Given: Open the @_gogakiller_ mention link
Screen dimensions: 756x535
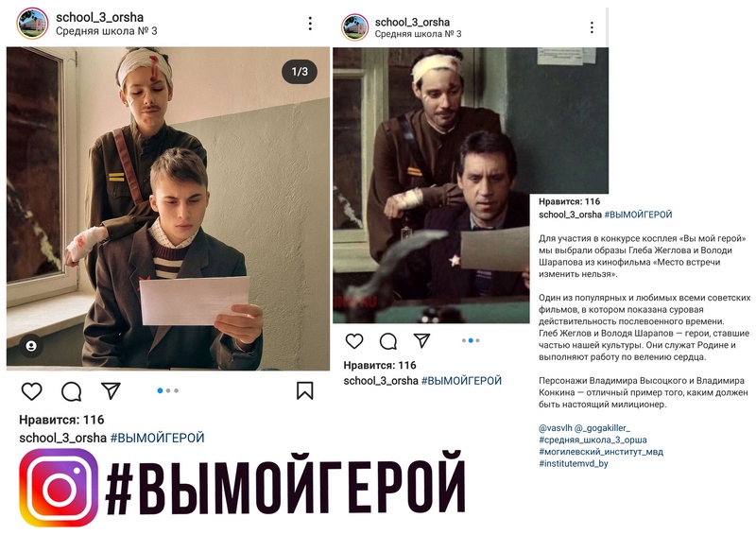Looking at the screenshot, I should (603, 428).
